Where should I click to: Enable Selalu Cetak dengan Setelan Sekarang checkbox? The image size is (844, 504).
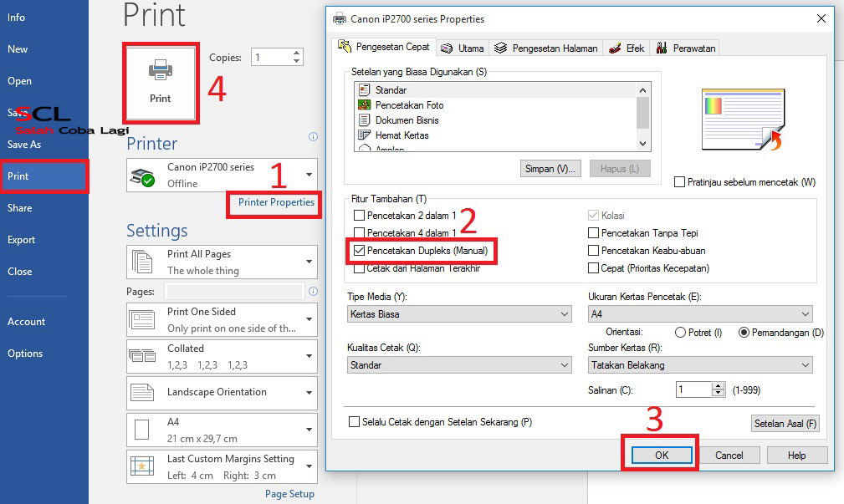354,422
